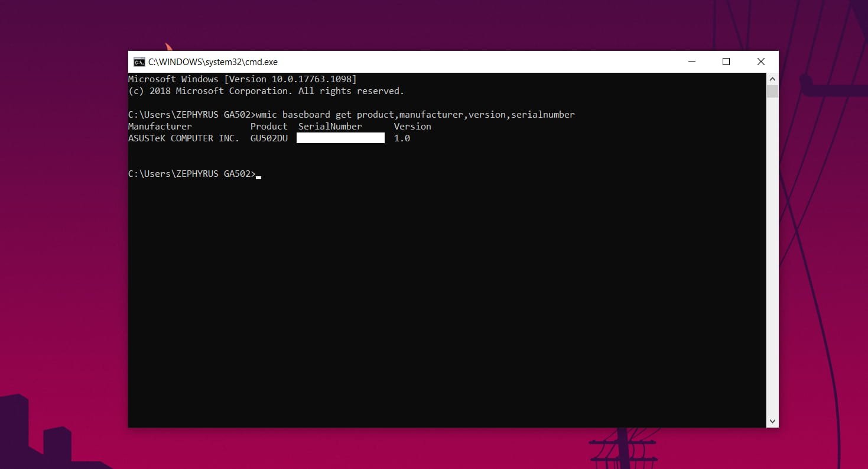The height and width of the screenshot is (469, 868).
Task: Click the vertical scrollbar thumb
Action: [x=772, y=91]
